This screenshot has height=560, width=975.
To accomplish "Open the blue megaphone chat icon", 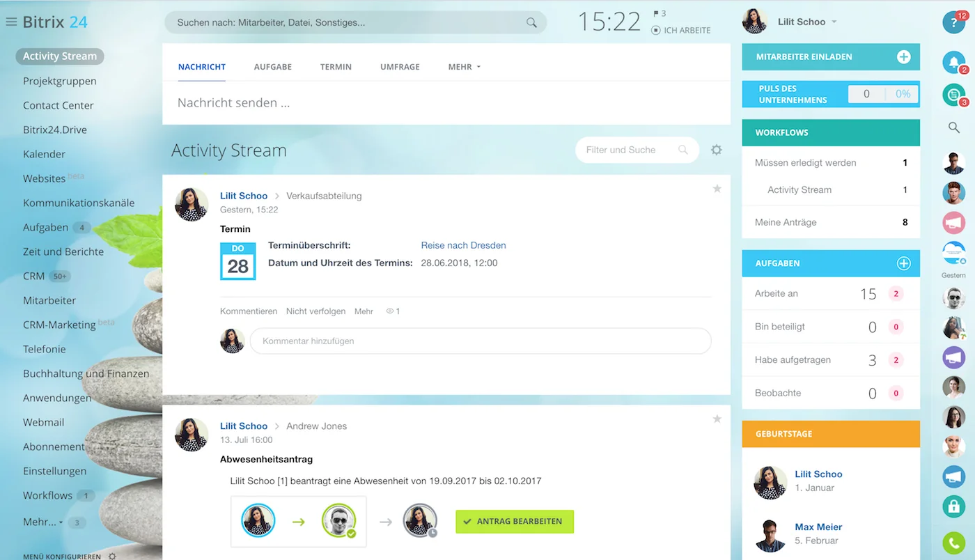I will [x=953, y=477].
